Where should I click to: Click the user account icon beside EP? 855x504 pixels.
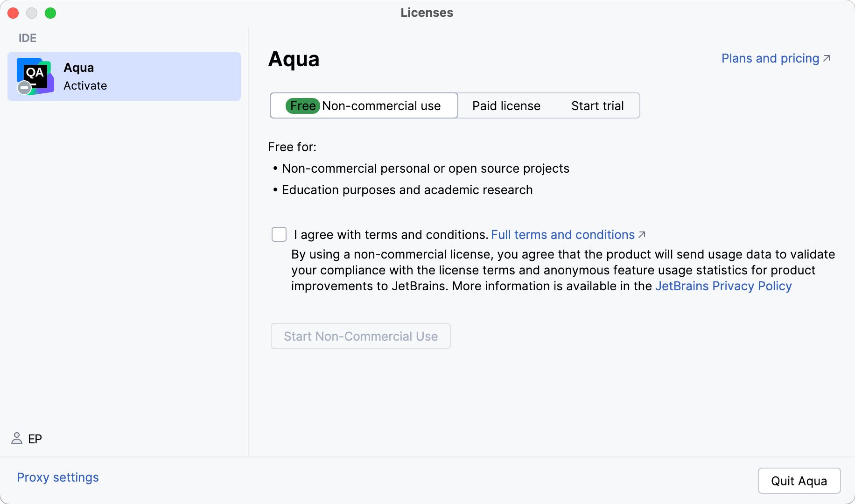17,438
